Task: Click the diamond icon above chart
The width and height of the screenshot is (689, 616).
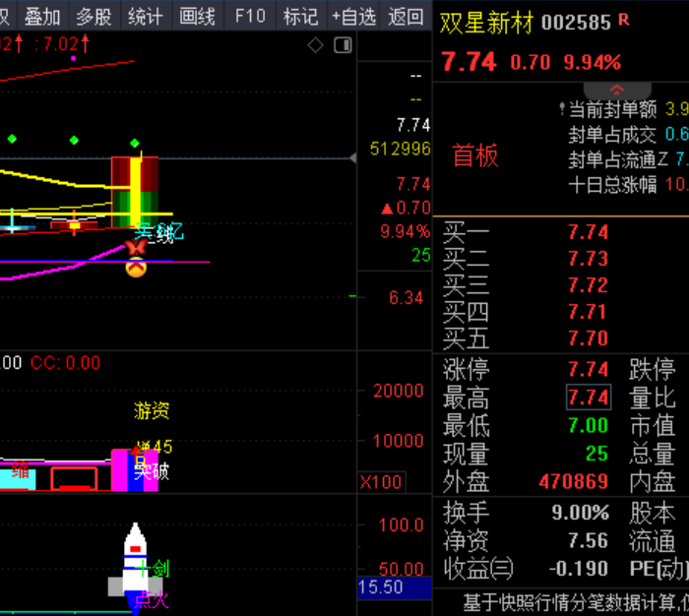Action: point(316,45)
